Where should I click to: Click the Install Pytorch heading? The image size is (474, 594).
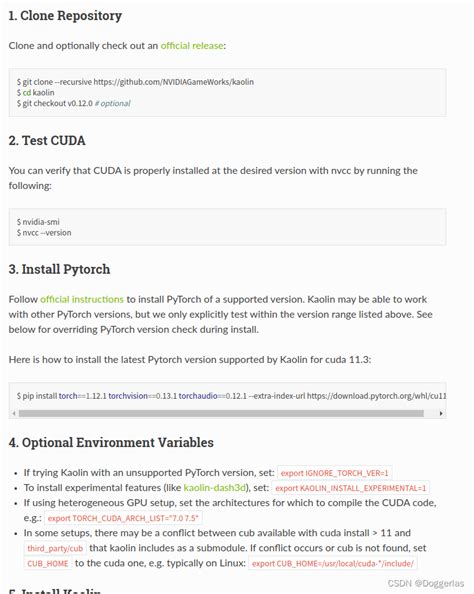click(x=59, y=269)
